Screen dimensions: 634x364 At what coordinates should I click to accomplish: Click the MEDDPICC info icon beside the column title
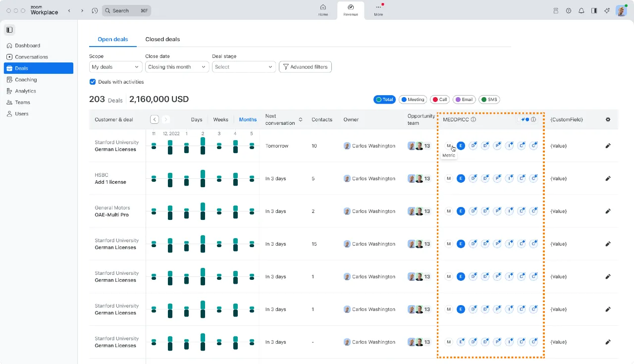(x=474, y=119)
